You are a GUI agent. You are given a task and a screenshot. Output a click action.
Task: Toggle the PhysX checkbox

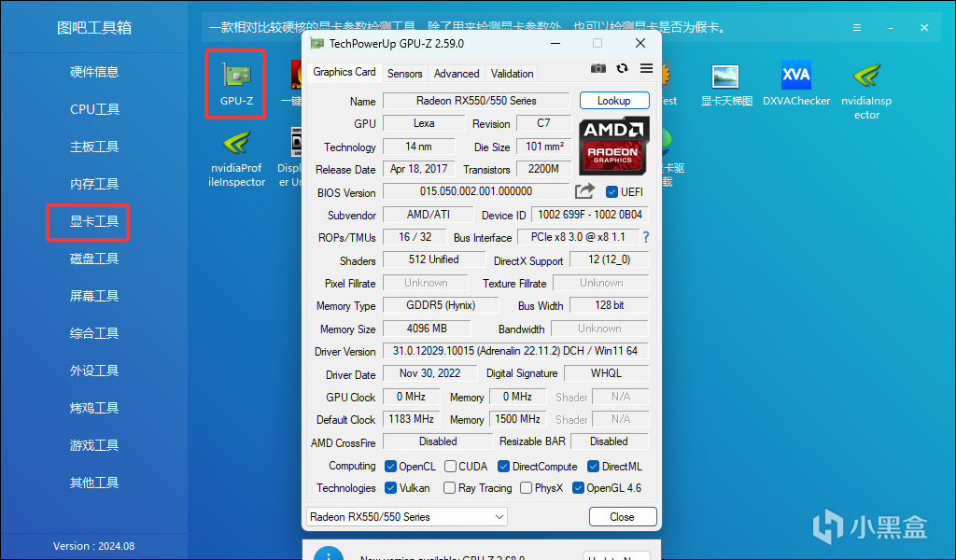pyautogui.click(x=526, y=488)
